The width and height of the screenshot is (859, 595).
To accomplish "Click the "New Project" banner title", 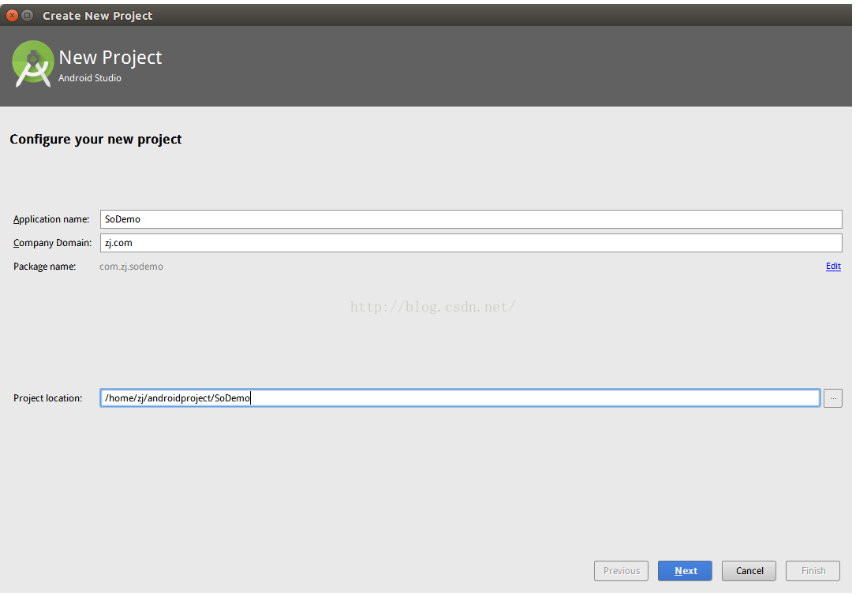I will [110, 58].
